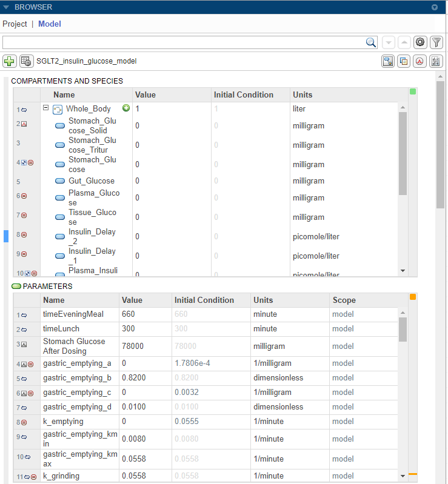Click the green PARAMETERS section oval icon
The image size is (448, 484).
click(x=16, y=286)
